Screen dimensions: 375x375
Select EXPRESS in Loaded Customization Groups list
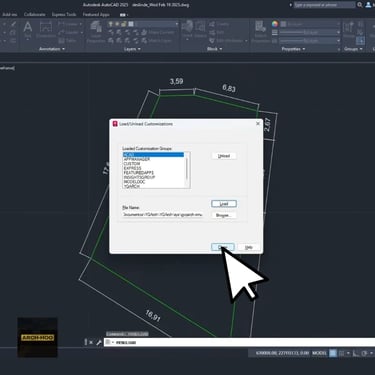pyautogui.click(x=133, y=168)
